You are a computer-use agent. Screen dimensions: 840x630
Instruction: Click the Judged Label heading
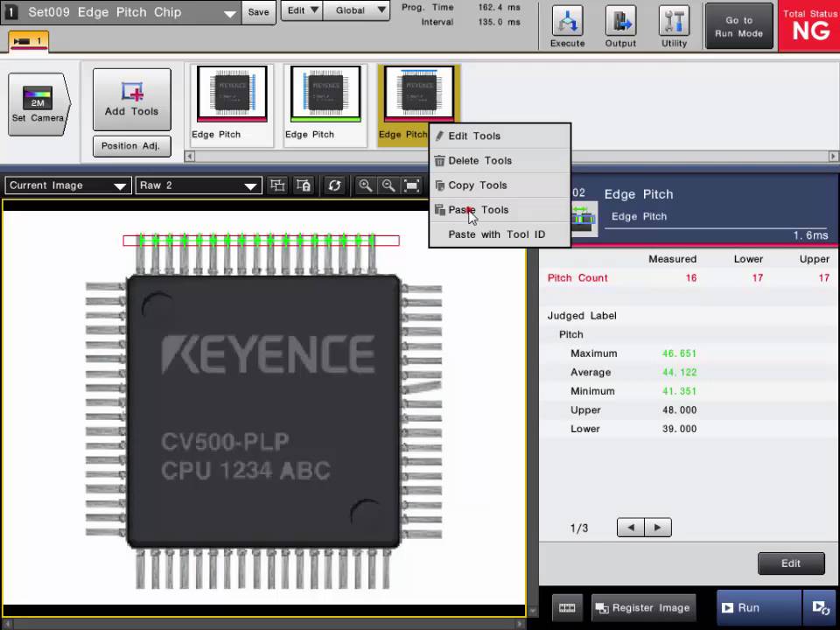[x=582, y=316]
